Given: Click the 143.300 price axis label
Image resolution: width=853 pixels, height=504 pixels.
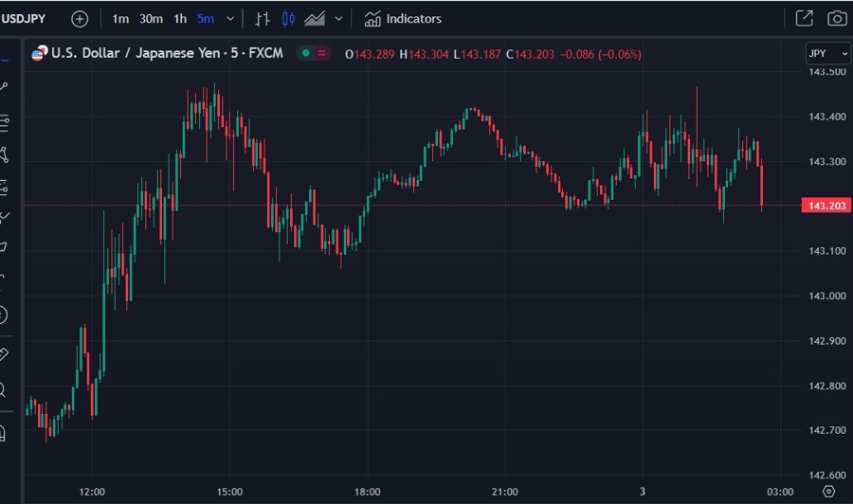Looking at the screenshot, I should tap(826, 161).
